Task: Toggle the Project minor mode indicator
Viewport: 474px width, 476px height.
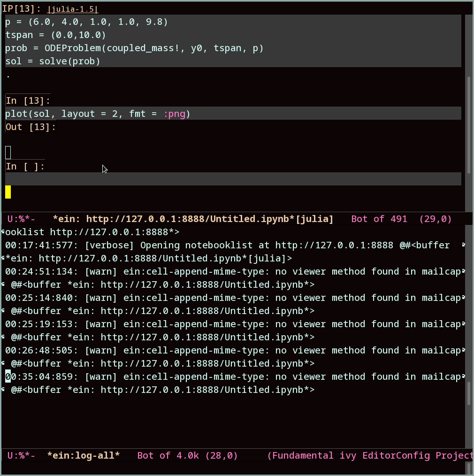Action: click(x=454, y=455)
